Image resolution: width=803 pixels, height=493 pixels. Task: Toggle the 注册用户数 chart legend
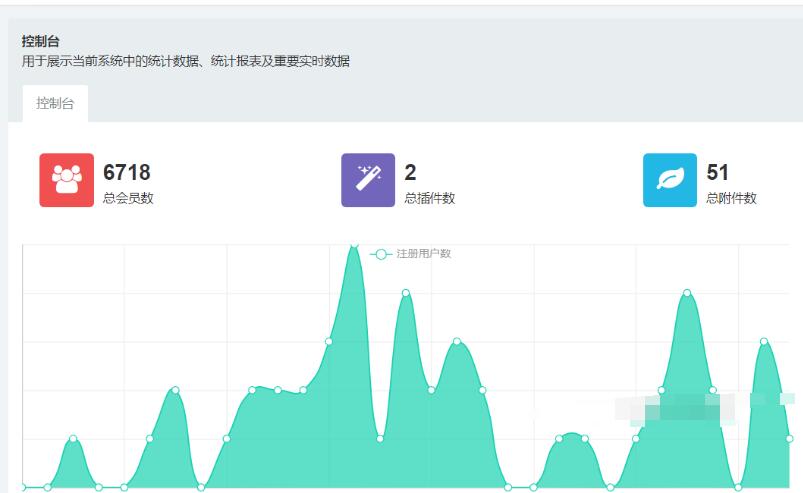(x=410, y=254)
